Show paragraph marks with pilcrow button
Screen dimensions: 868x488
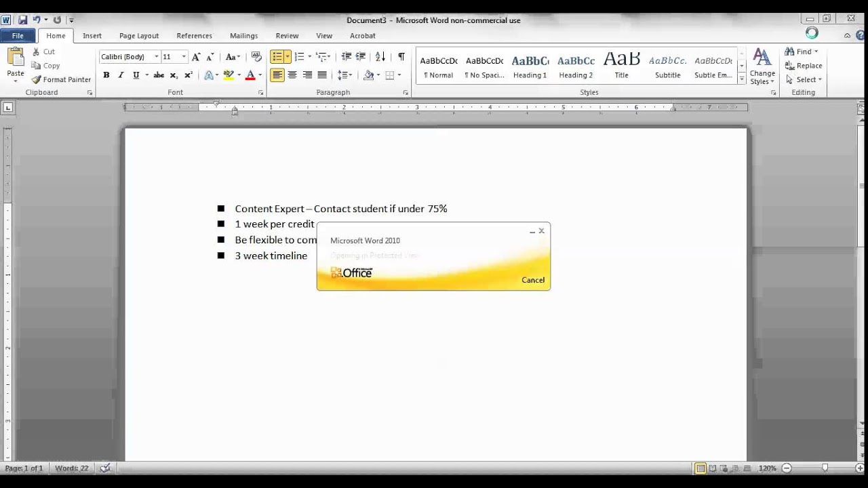[401, 57]
